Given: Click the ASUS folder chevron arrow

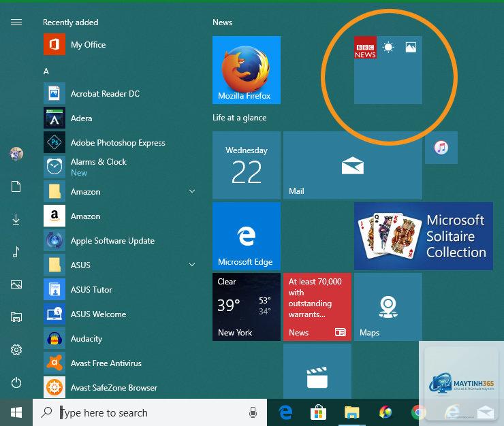Looking at the screenshot, I should (192, 265).
